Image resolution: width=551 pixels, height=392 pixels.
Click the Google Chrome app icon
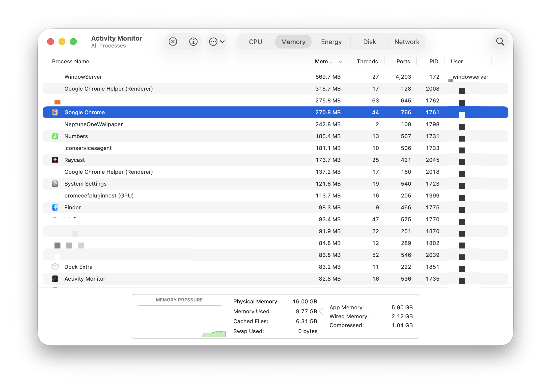55,112
